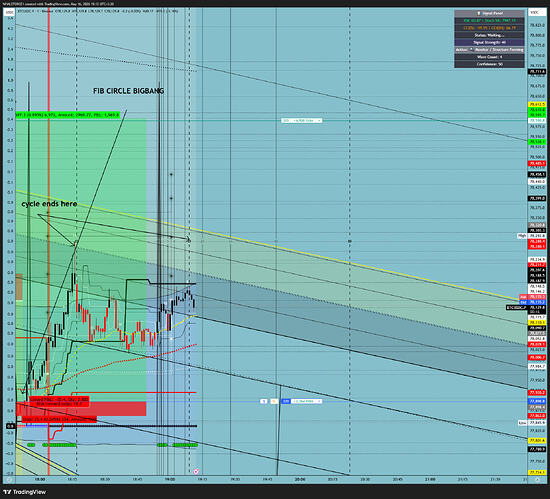
Task: Open the USDC currency selector at top right
Action: click(534, 12)
